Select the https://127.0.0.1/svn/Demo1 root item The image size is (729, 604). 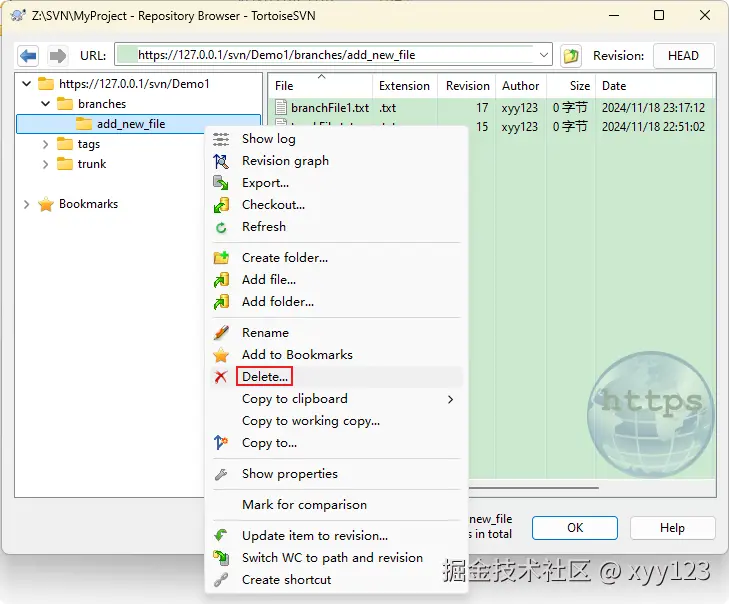(x=134, y=84)
